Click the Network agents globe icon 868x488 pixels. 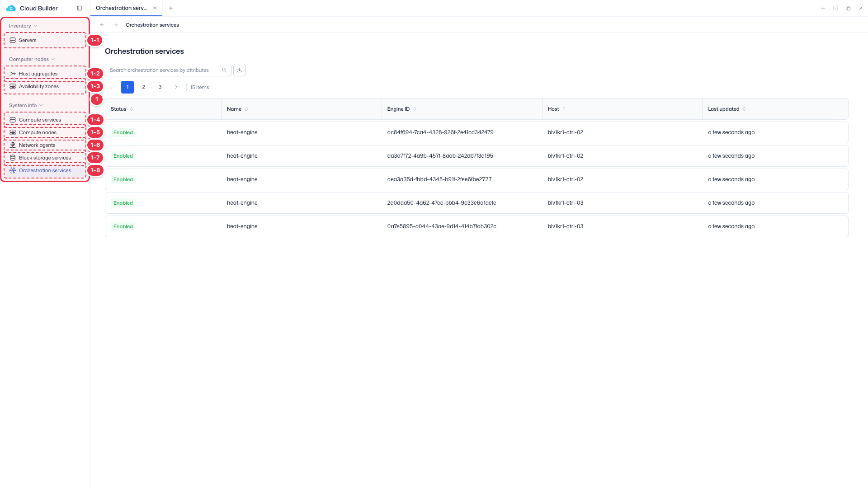[x=13, y=145]
